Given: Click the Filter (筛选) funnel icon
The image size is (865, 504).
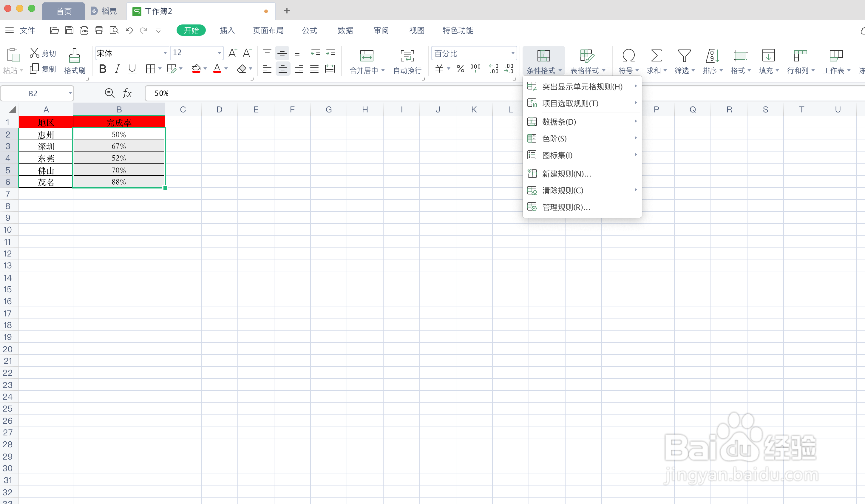Looking at the screenshot, I should point(684,55).
